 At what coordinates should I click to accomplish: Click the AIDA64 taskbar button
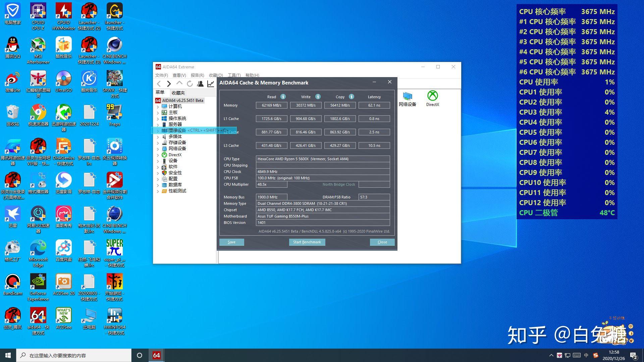coord(156,355)
